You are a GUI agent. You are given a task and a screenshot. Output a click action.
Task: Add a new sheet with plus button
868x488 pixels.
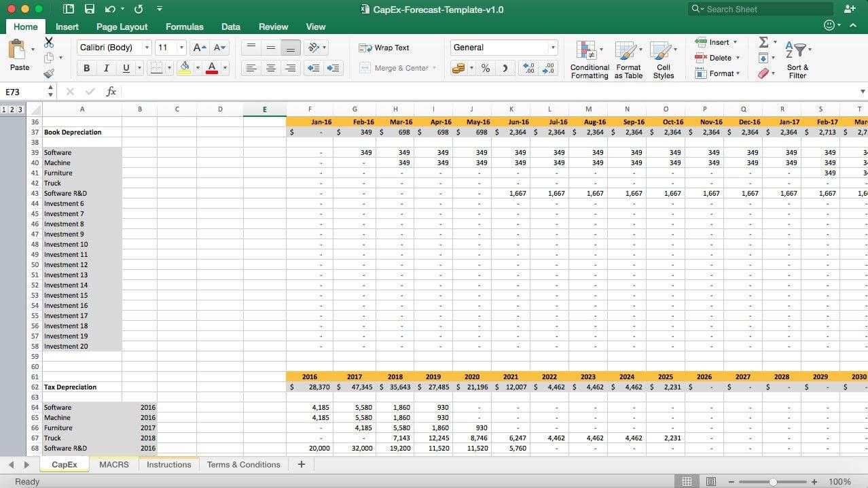302,465
